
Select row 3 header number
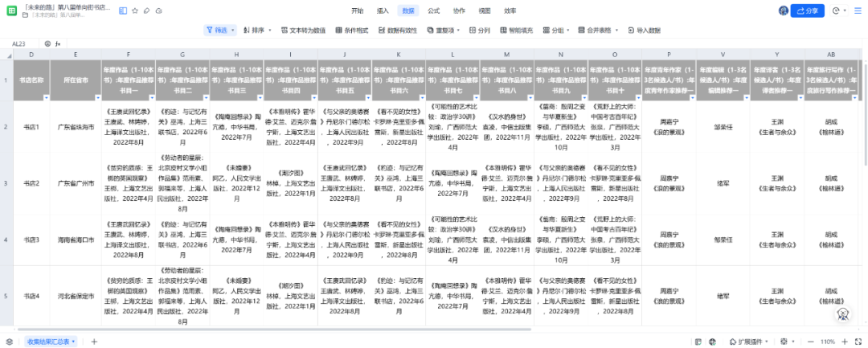click(x=6, y=182)
